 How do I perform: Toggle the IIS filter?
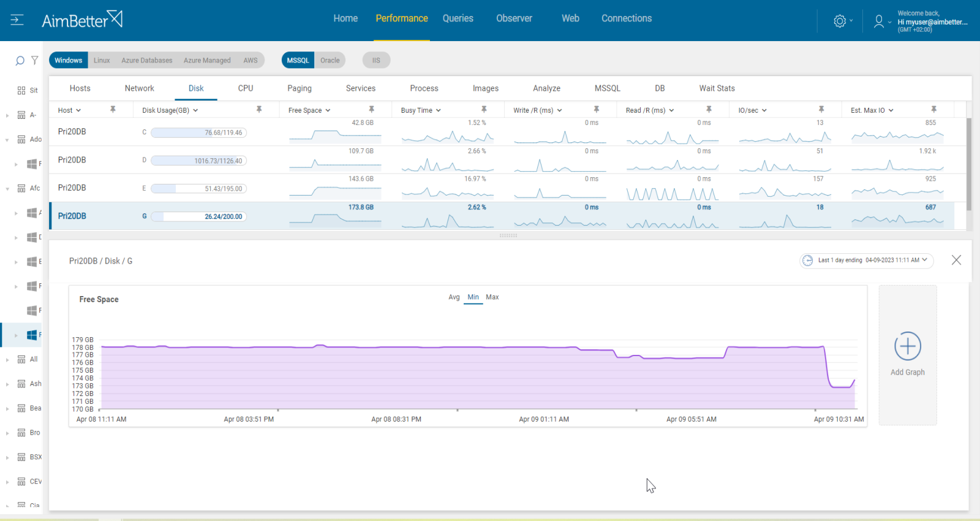point(376,60)
